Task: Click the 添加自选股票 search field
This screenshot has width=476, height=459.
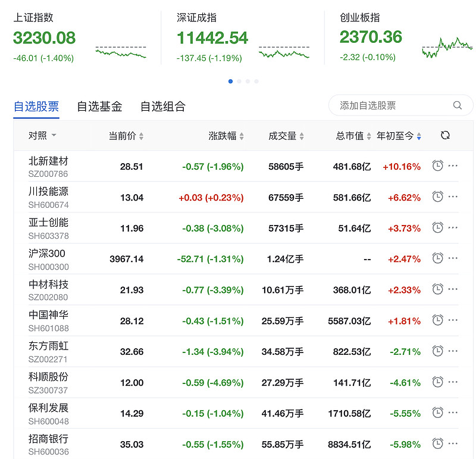Action: [400, 105]
